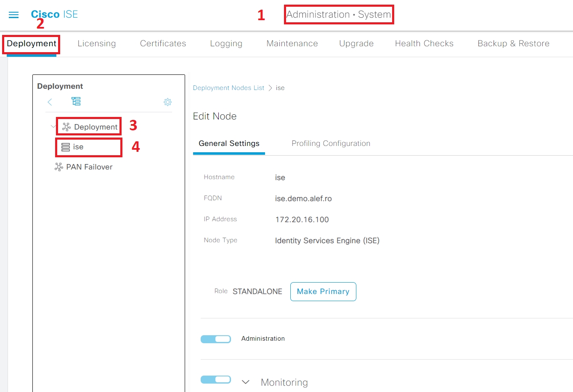Open the Backup & Restore tab
Image resolution: width=573 pixels, height=392 pixels.
[x=513, y=43]
